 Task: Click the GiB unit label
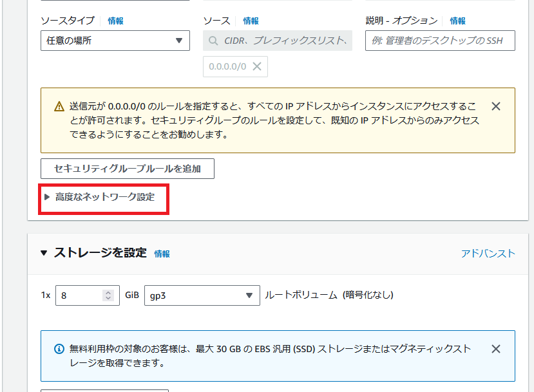(132, 295)
